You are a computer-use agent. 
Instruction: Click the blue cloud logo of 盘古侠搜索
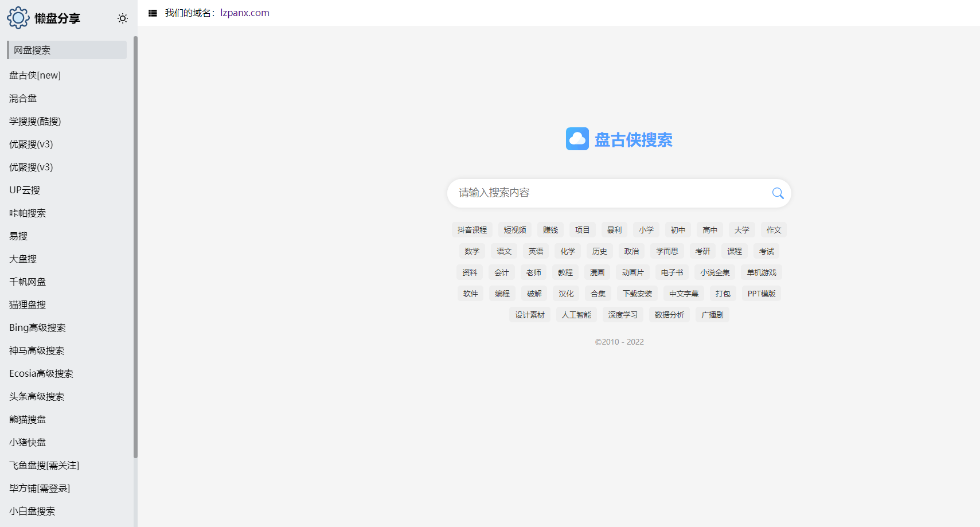tap(577, 139)
